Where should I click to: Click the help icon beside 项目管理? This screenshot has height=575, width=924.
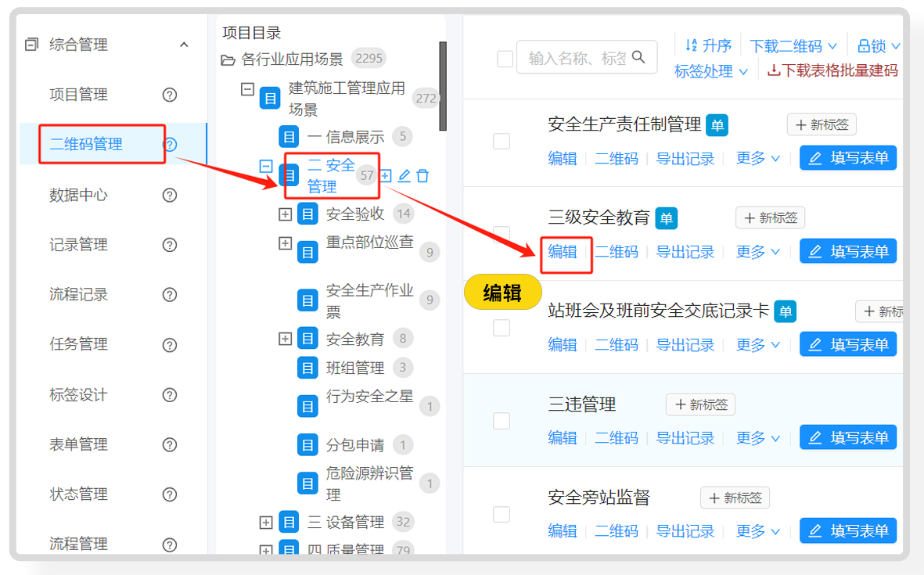(x=170, y=95)
